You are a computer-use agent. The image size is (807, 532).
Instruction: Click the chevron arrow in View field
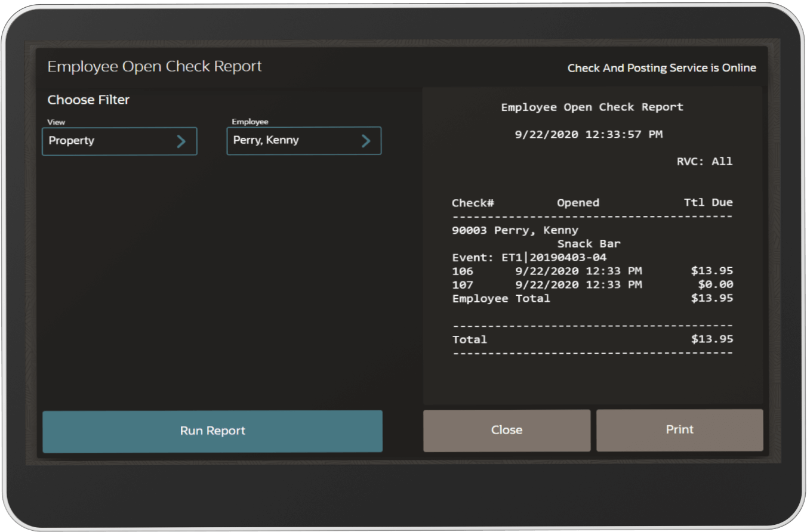[x=181, y=141]
